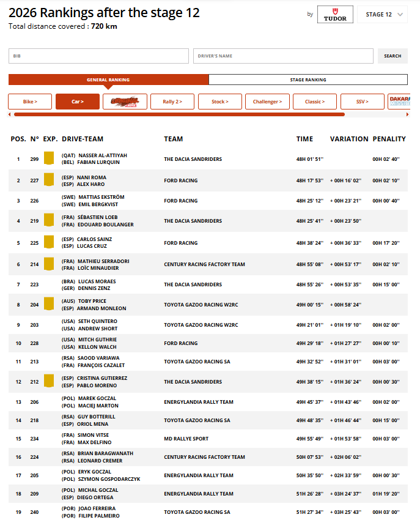
Task: Click yellow EXP badge for Carlos Sainz
Action: (49, 242)
